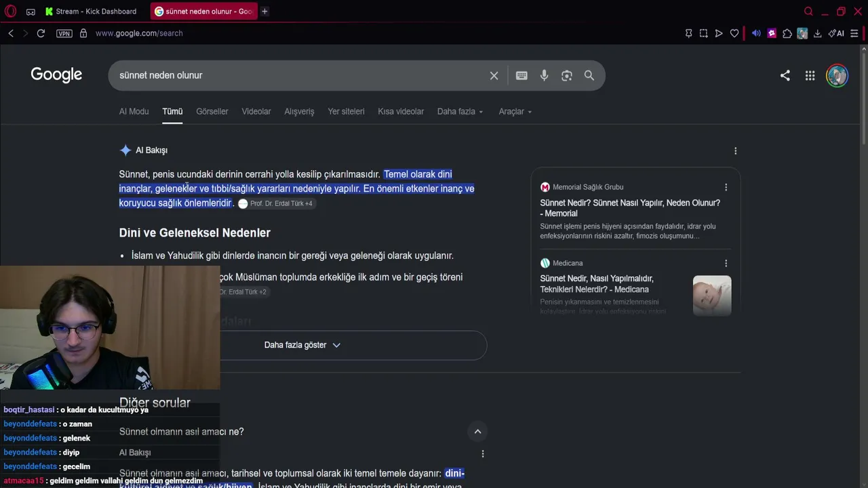Open the Easy Setup sliders menu
The height and width of the screenshot is (488, 868).
[854, 33]
